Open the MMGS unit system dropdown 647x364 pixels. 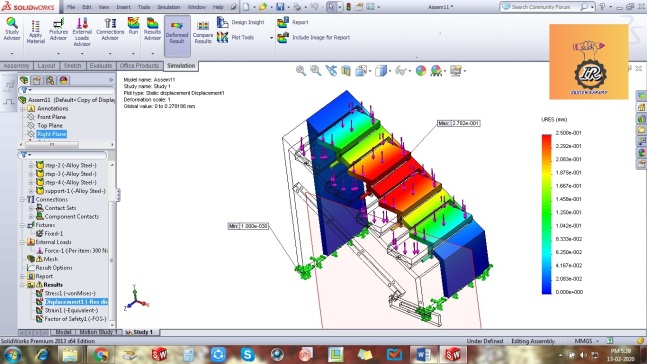coord(586,341)
